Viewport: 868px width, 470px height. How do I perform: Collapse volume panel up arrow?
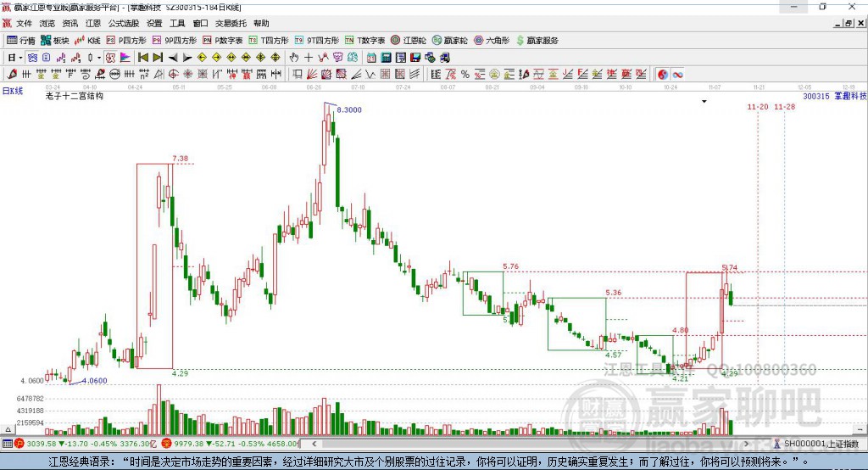[x=8, y=429]
